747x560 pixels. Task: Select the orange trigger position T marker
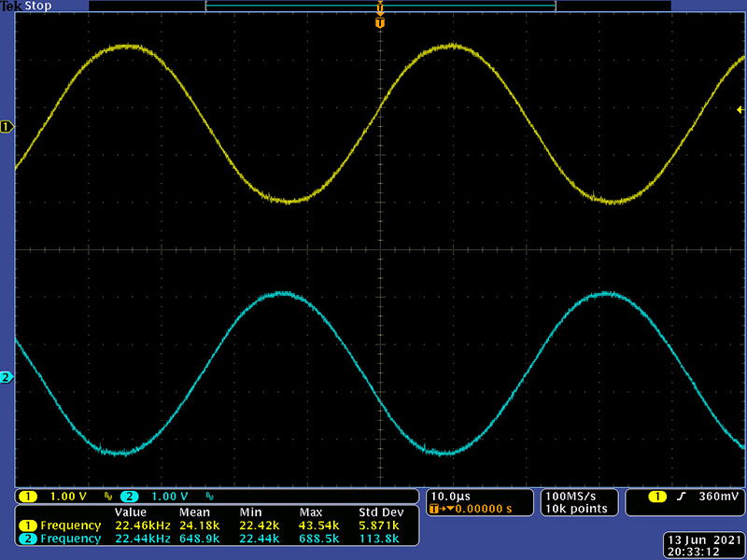[379, 22]
